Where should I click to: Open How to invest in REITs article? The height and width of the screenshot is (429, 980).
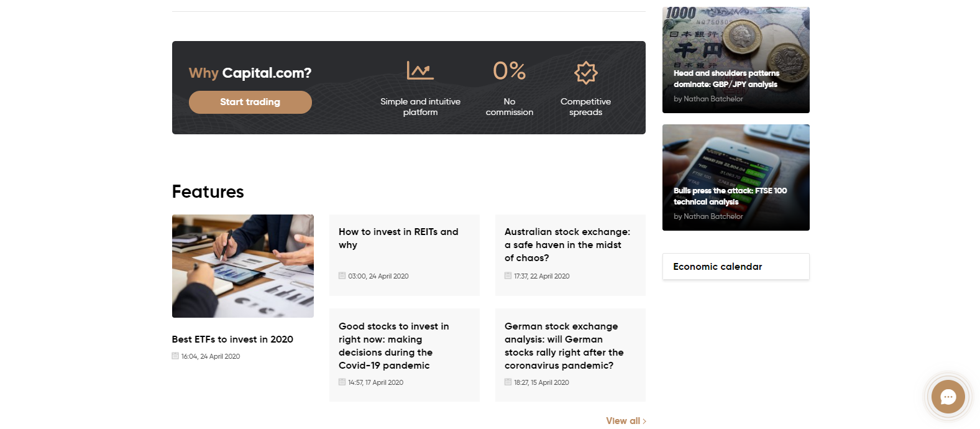coord(398,238)
